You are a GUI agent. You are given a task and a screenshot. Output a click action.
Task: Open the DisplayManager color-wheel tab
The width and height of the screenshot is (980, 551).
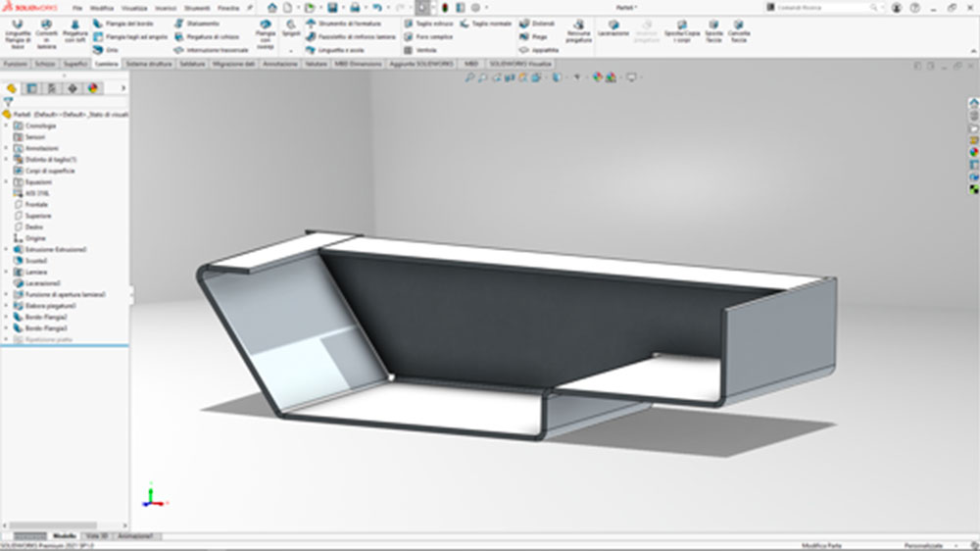(92, 88)
